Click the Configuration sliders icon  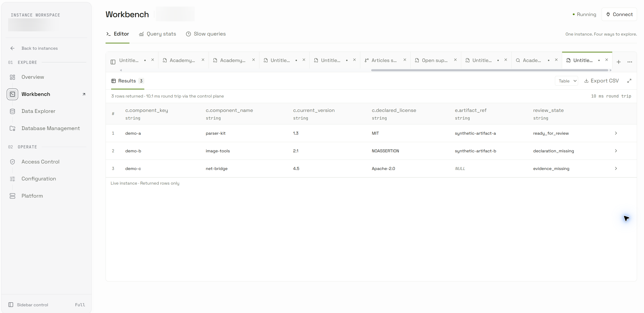pos(13,179)
